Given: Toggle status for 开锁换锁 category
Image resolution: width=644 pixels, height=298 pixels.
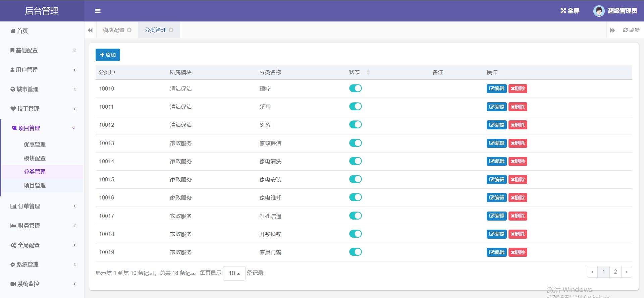Looking at the screenshot, I should [x=355, y=234].
